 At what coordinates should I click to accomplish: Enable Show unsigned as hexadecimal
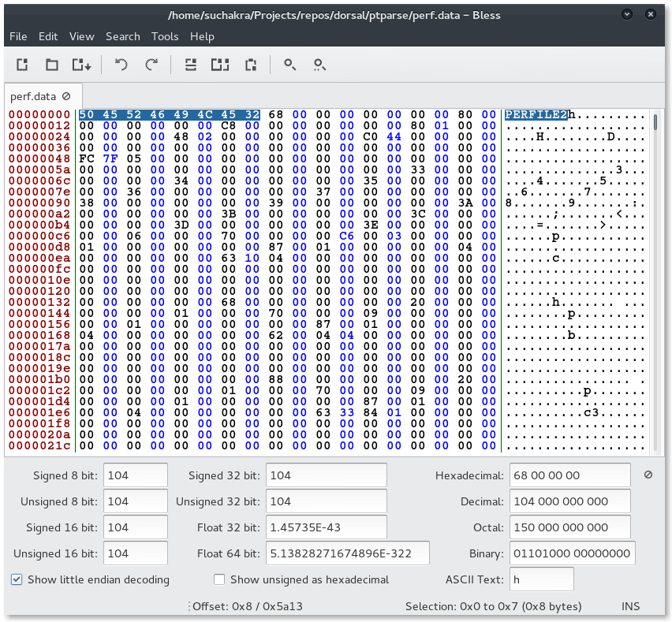(219, 579)
